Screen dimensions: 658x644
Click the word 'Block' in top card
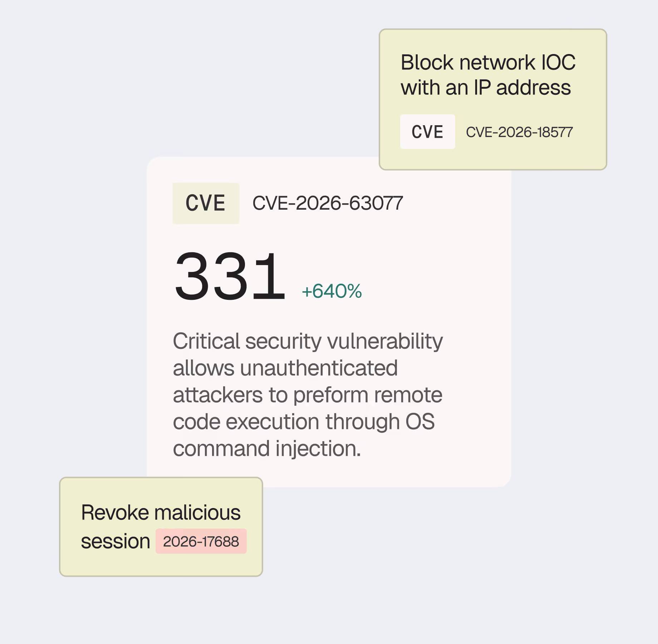pos(427,63)
